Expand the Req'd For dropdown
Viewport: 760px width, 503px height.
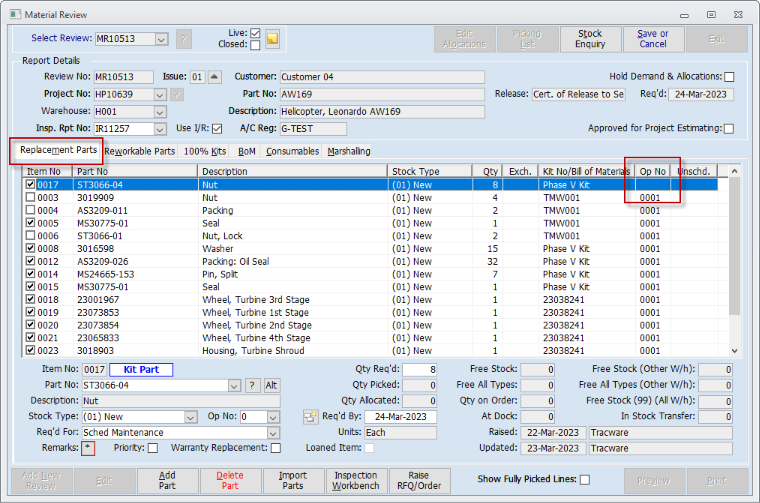click(x=273, y=433)
